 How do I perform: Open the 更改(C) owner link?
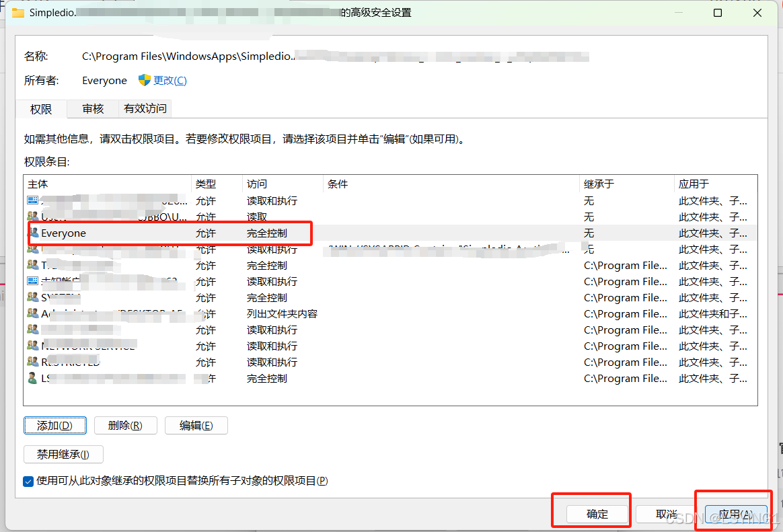pyautogui.click(x=170, y=80)
